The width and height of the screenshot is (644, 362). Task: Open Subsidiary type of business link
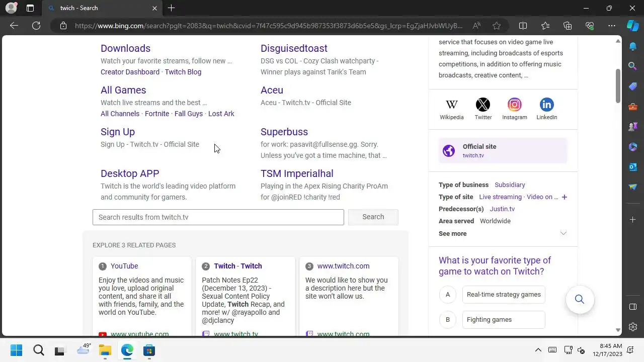coord(510,185)
